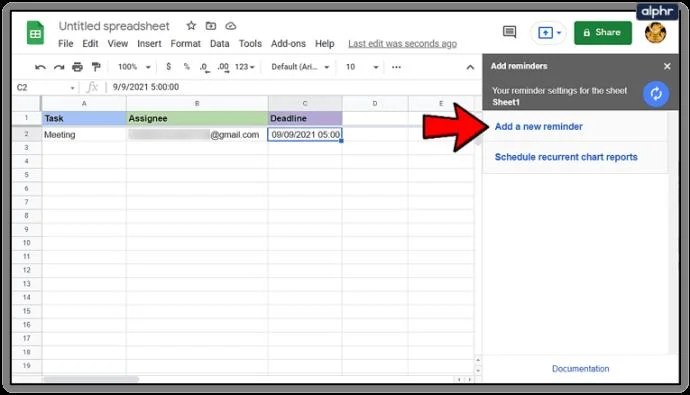Format as currency with dollar icon

(x=168, y=66)
